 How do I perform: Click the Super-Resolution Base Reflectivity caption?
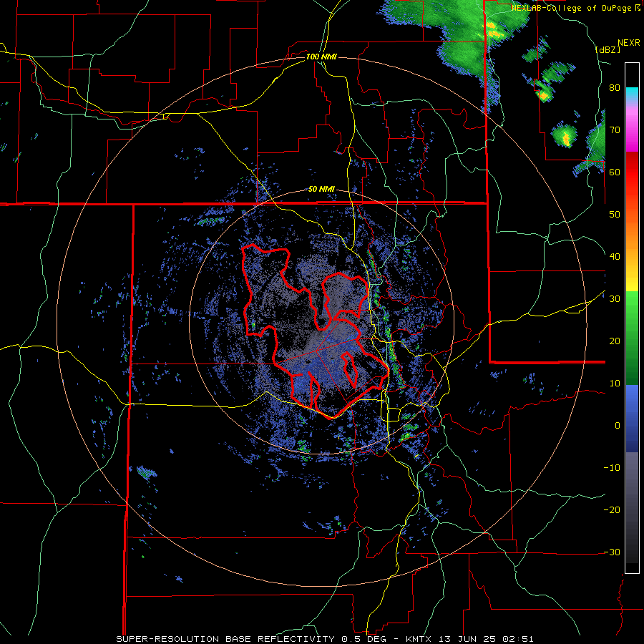tap(225, 639)
